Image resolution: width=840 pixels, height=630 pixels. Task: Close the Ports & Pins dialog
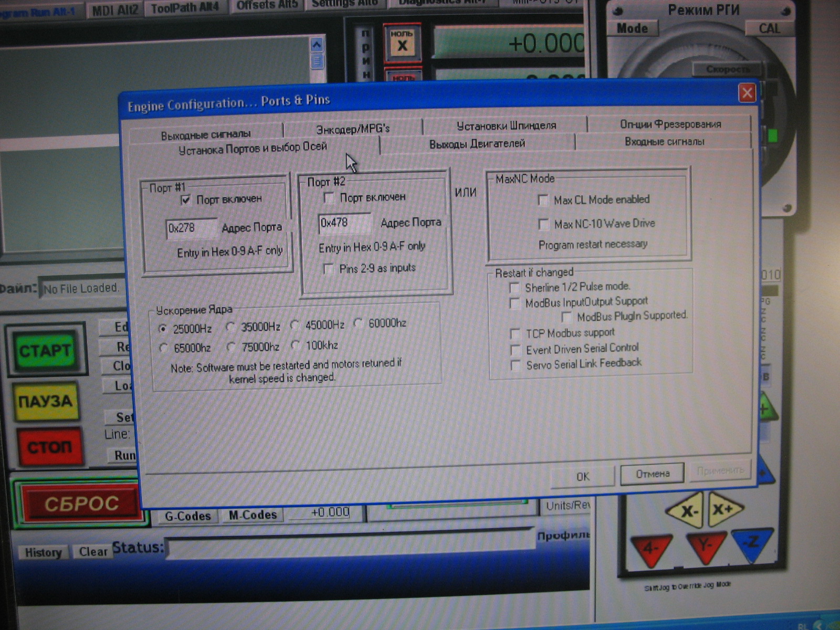[747, 93]
